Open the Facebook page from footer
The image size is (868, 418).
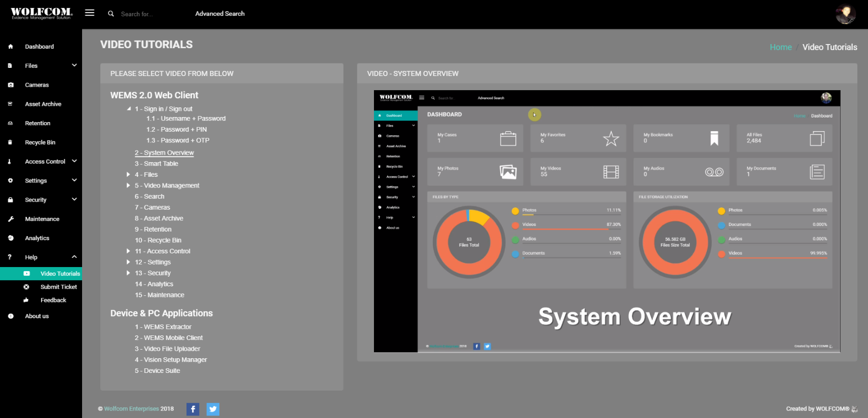tap(193, 409)
